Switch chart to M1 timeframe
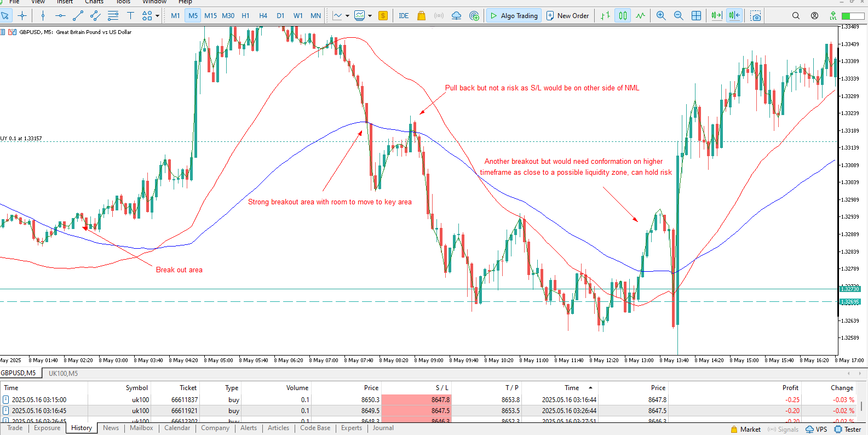 (x=175, y=16)
